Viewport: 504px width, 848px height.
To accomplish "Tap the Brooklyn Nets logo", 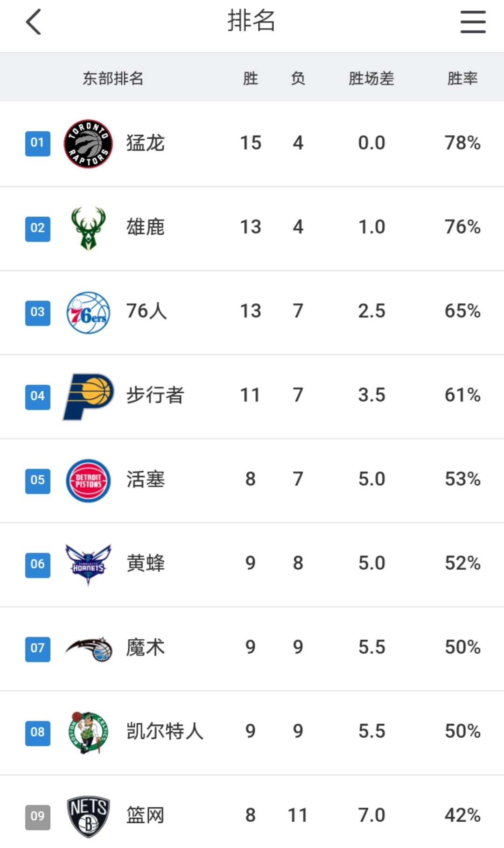I will point(88,816).
